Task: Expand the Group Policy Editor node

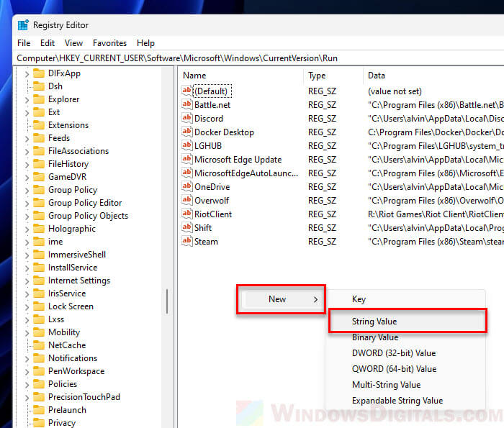Action: pos(27,204)
